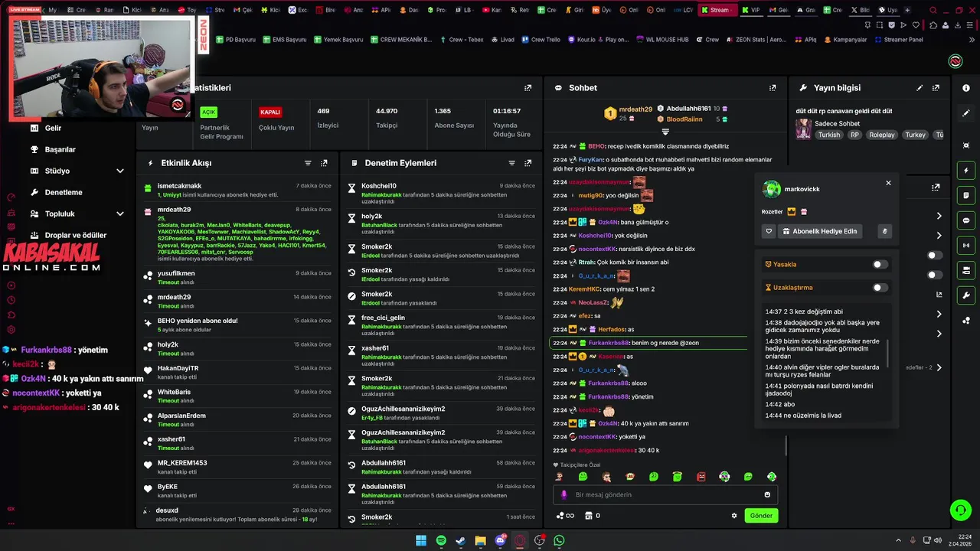Pop out the statistics panel
This screenshot has height=551, width=980.
(x=528, y=88)
